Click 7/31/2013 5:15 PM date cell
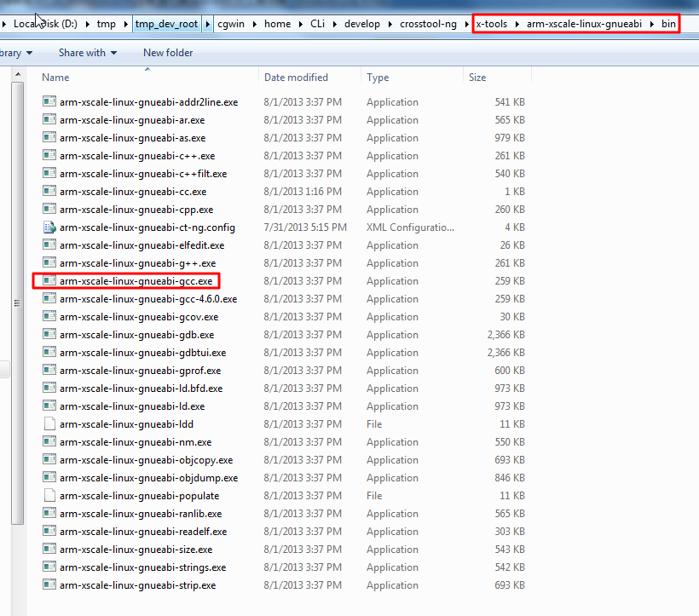 [305, 227]
